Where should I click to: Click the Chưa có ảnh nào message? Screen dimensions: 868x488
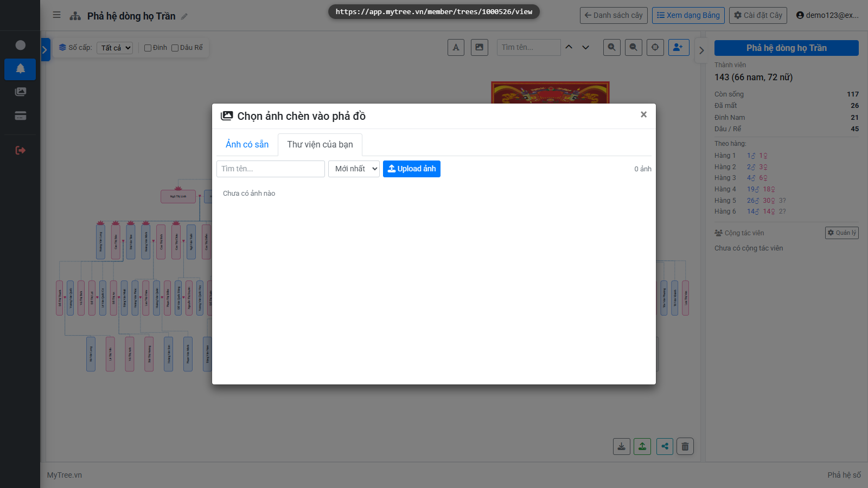pos(249,193)
